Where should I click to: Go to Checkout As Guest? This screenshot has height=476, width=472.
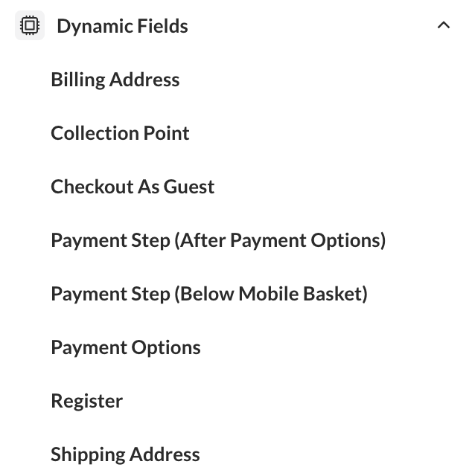[133, 187]
